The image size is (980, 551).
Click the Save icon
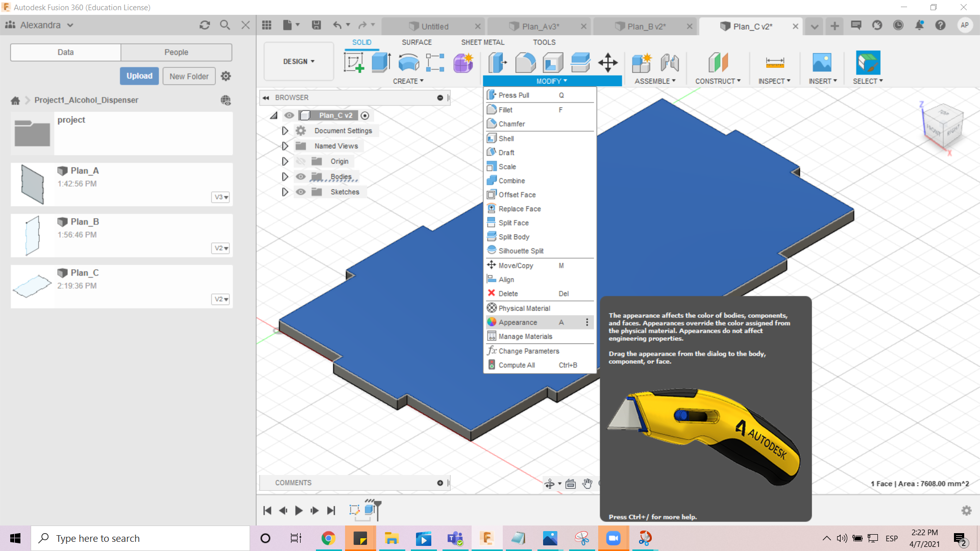tap(316, 25)
